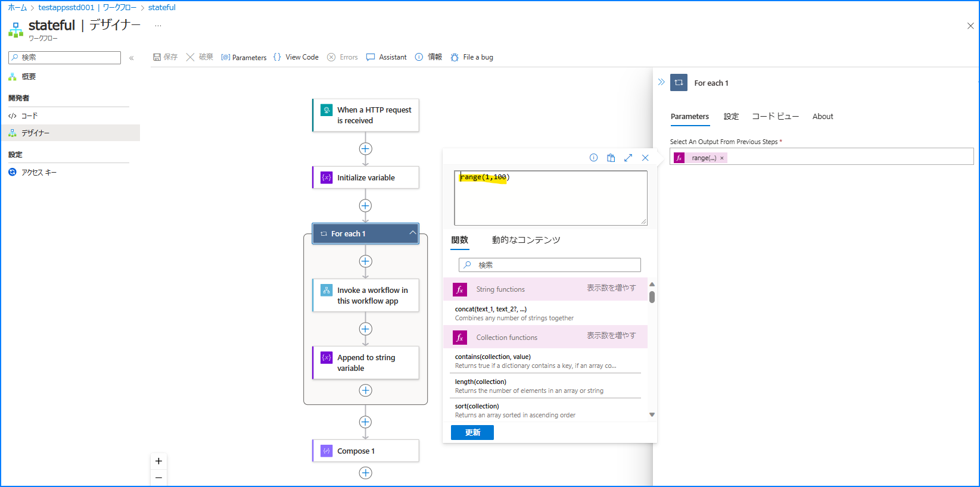The height and width of the screenshot is (487, 980).
Task: Click the Compose 1 action icon
Action: click(326, 451)
